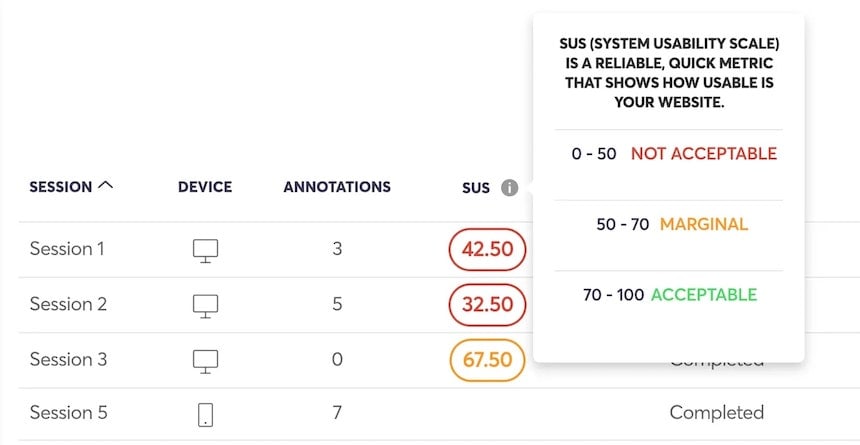Click the desktop device icon for Session 2
This screenshot has height=445, width=860.
pos(205,305)
